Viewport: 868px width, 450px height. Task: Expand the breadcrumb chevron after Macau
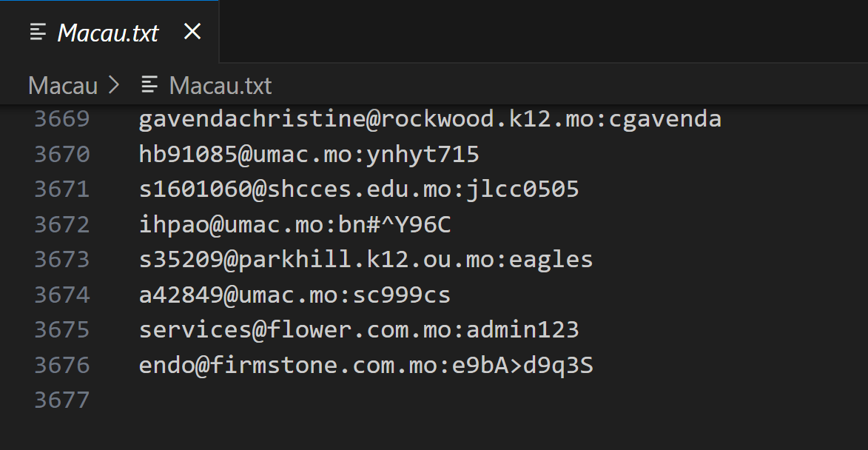[114, 86]
